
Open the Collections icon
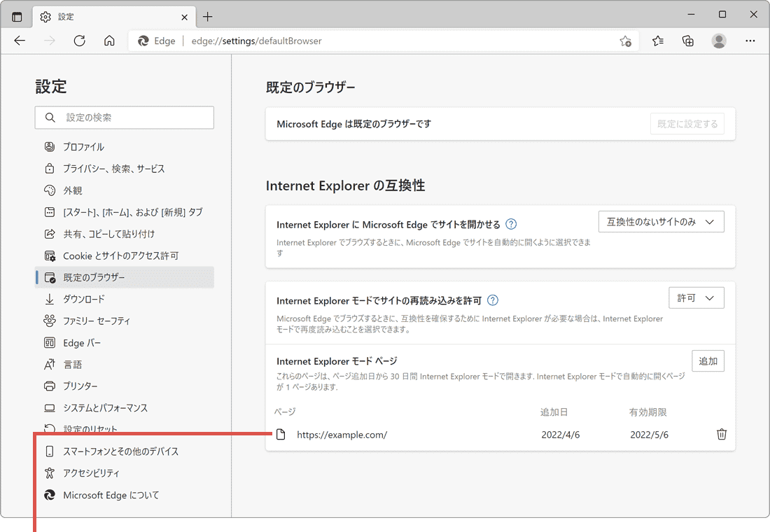[x=688, y=41]
